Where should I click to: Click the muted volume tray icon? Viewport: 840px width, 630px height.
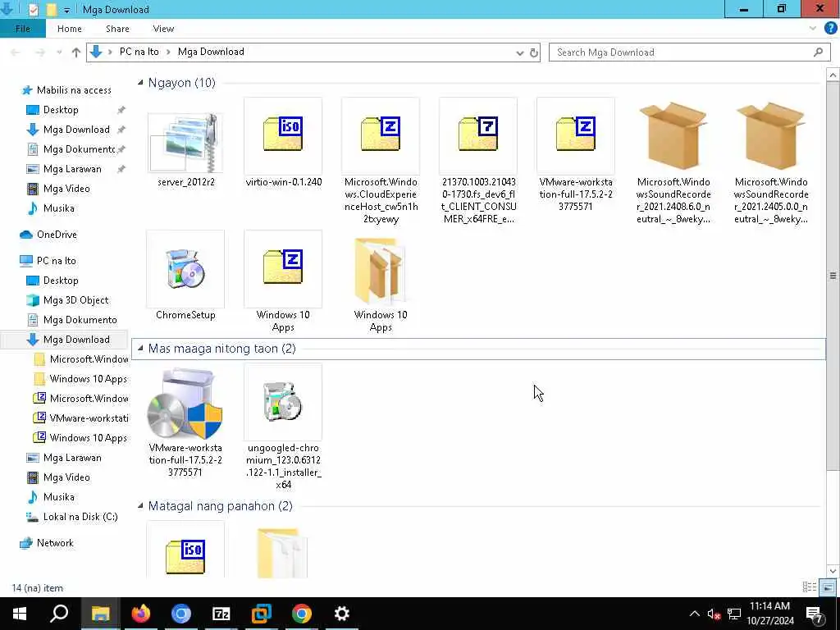point(714,614)
